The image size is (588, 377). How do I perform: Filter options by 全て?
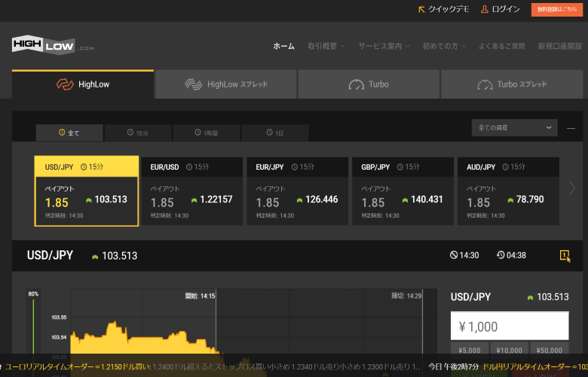click(69, 133)
